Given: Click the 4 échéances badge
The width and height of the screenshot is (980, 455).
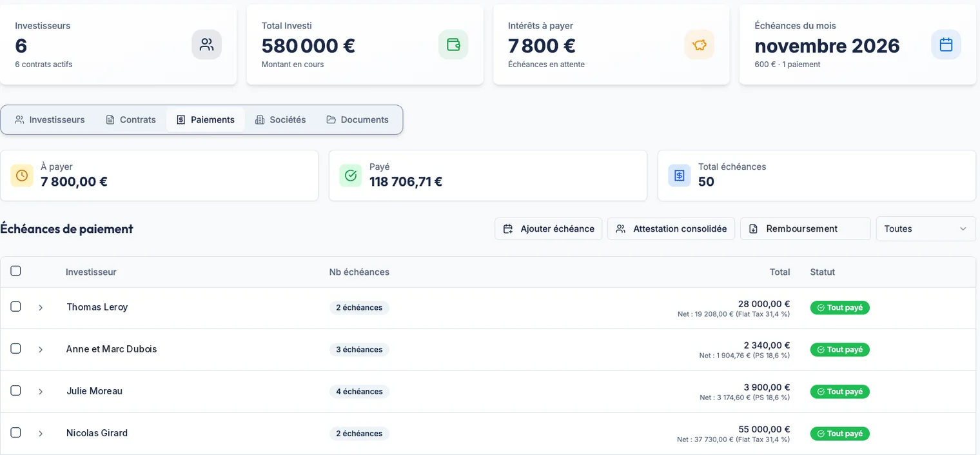Looking at the screenshot, I should click(359, 392).
